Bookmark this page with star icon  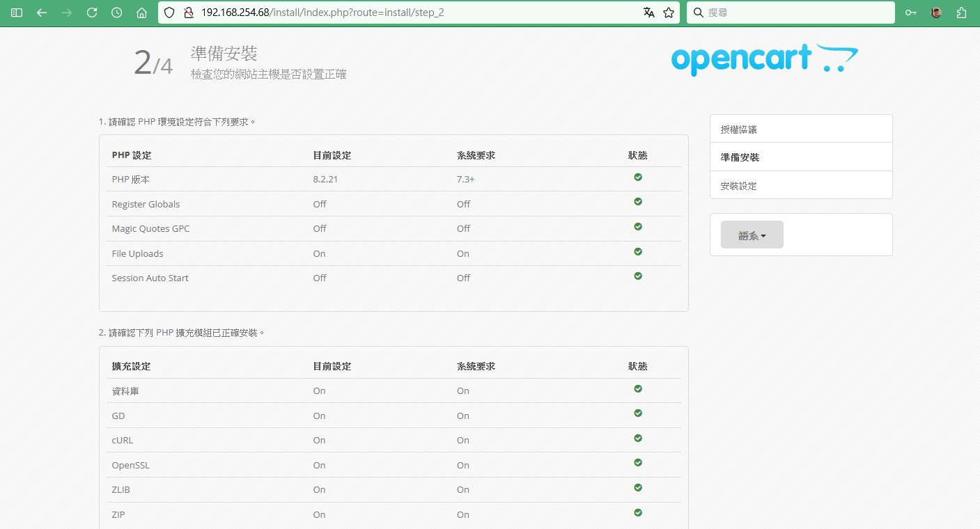[669, 13]
